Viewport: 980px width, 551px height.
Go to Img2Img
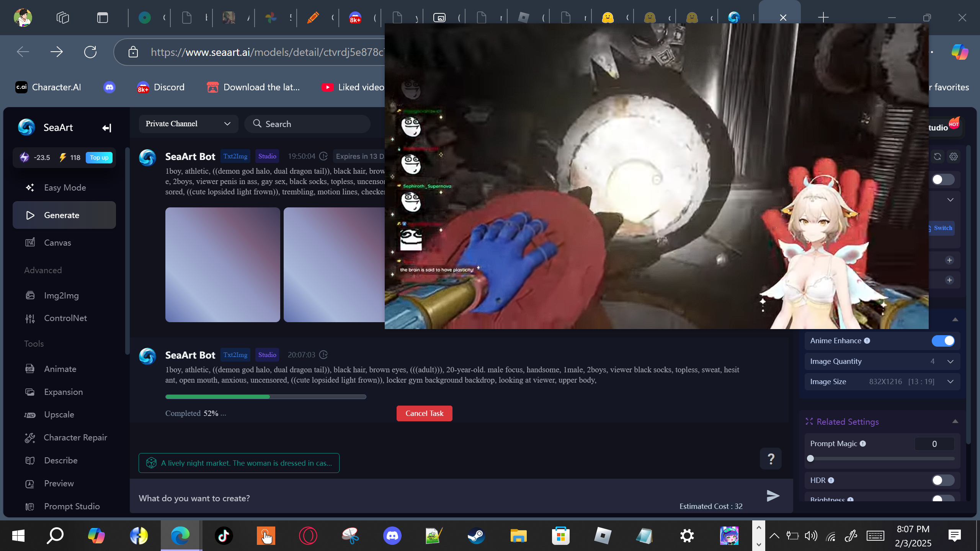click(64, 295)
